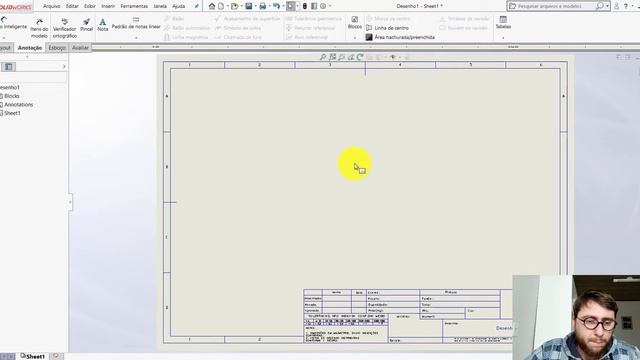Image resolution: width=640 pixels, height=360 pixels.
Task: Expand Padrão de notas linear dropdown arrow
Action: [x=136, y=38]
